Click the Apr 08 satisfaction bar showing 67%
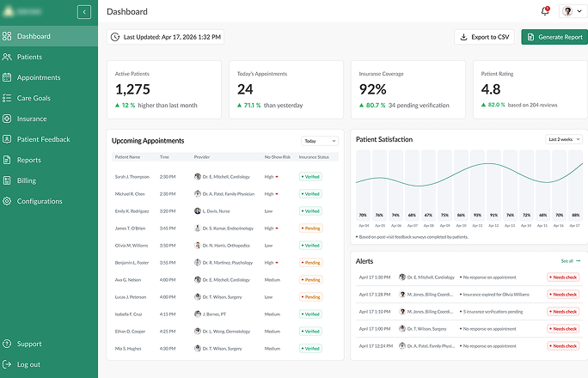This screenshot has width=588, height=378. 428,185
